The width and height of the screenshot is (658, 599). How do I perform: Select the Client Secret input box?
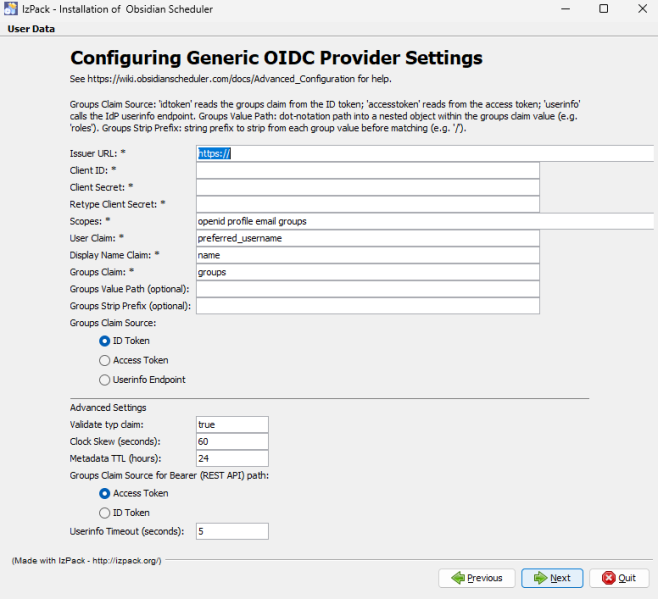[x=368, y=187]
